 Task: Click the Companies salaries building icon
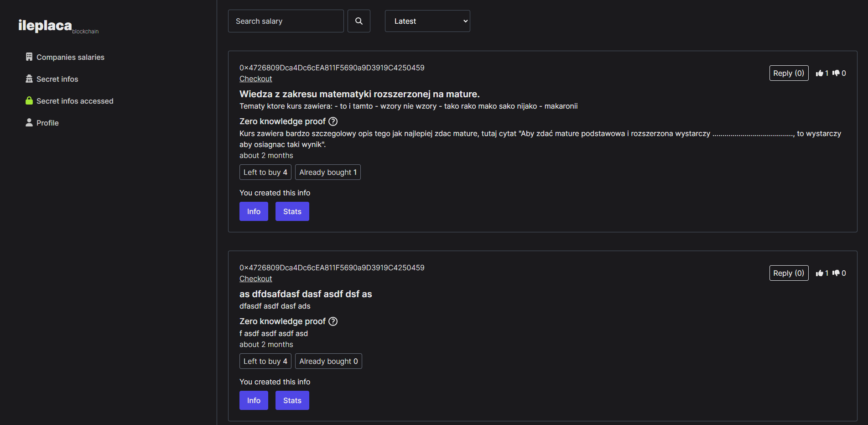(x=29, y=57)
